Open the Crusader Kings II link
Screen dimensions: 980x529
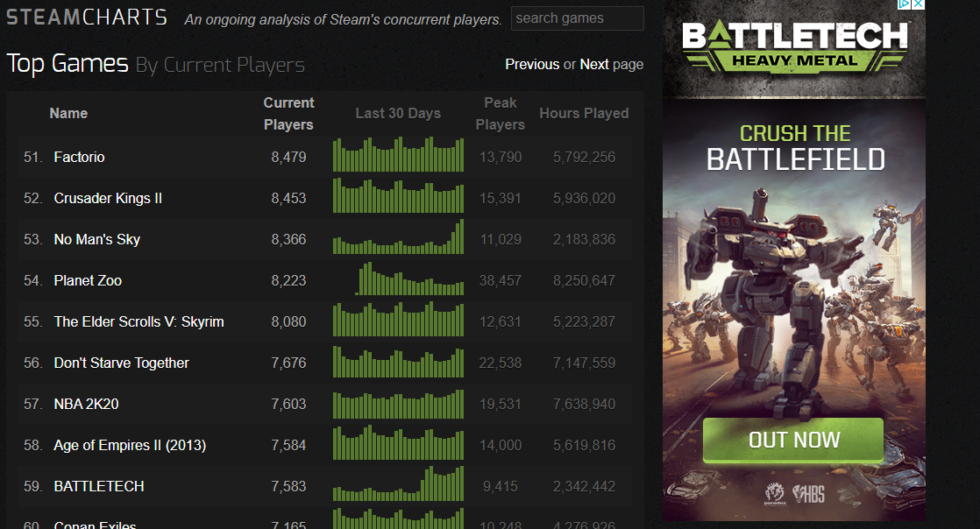pyautogui.click(x=108, y=198)
